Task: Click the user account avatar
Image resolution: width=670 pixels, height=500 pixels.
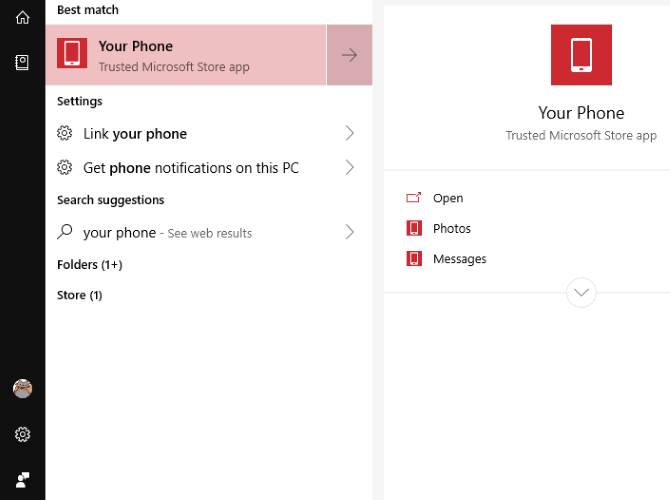Action: [22, 388]
